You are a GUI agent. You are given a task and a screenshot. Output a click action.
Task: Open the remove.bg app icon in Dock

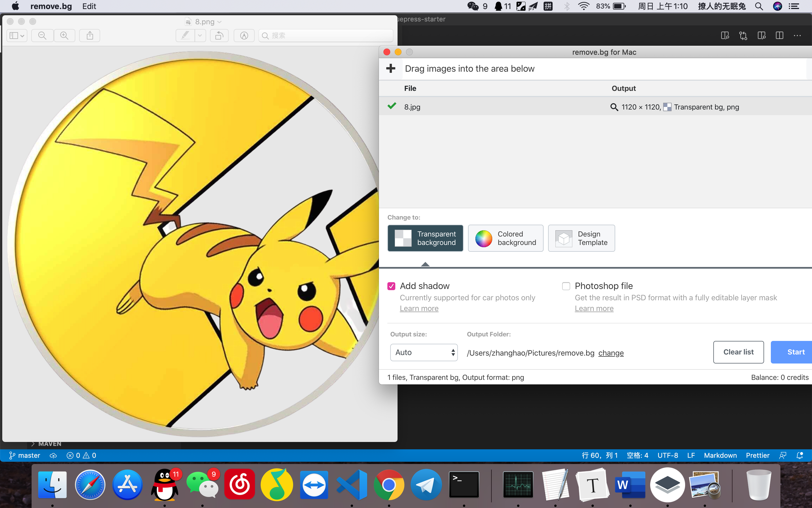coord(667,485)
